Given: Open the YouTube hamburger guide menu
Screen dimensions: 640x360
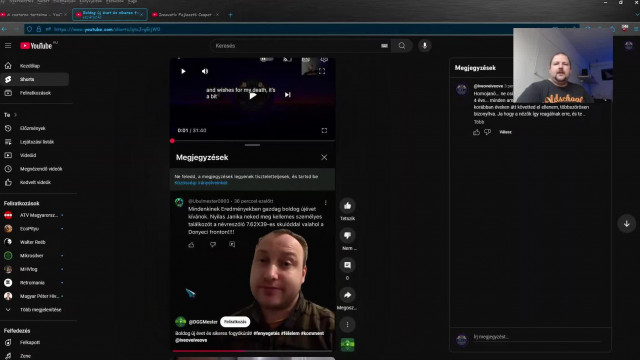Looking at the screenshot, I should coord(8,46).
